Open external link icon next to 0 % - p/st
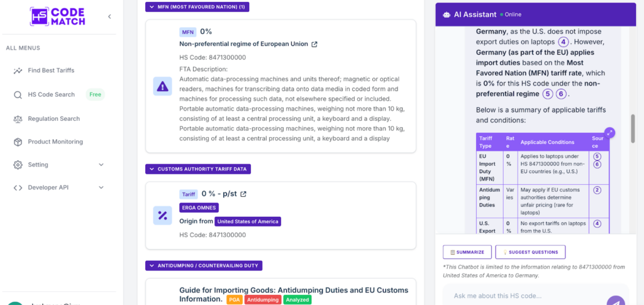Image resolution: width=644 pixels, height=305 pixels. [243, 194]
